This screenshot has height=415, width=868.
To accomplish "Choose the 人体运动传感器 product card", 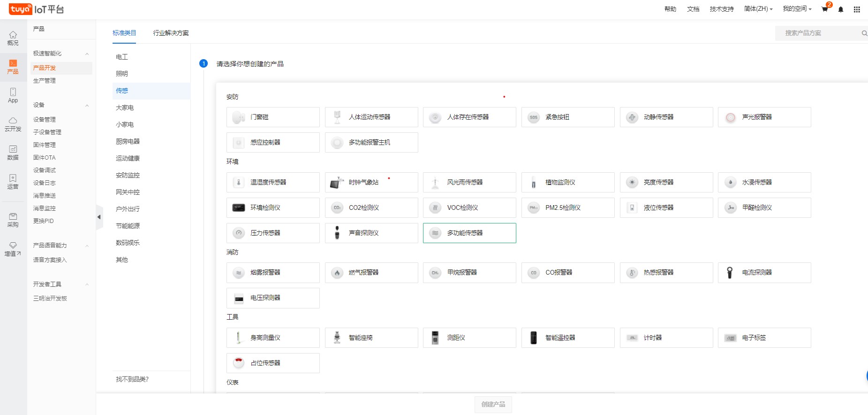I will click(371, 117).
